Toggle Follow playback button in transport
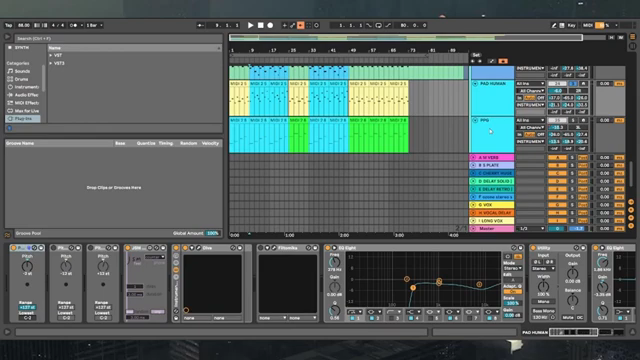 point(201,25)
